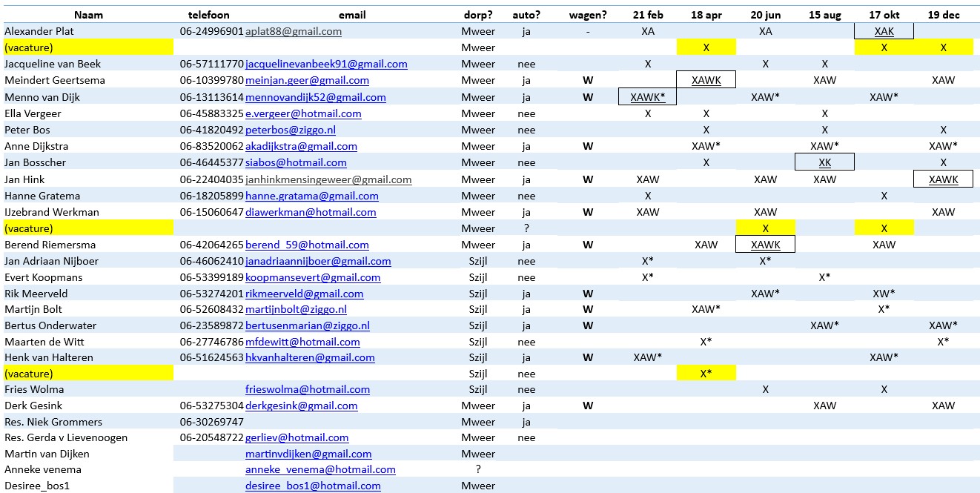Viewport: 980px width, 493px height.
Task: Open mennovandijk52@gmail.com email link
Action: click(x=315, y=97)
